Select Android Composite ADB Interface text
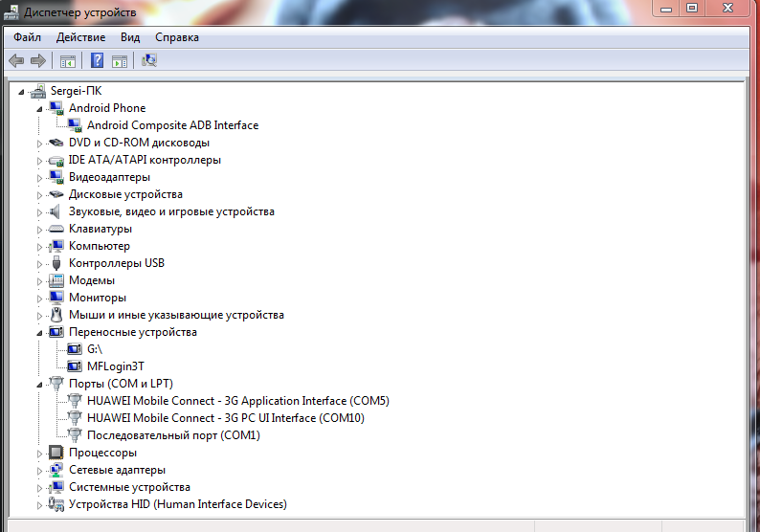Image resolution: width=760 pixels, height=532 pixels. [172, 125]
